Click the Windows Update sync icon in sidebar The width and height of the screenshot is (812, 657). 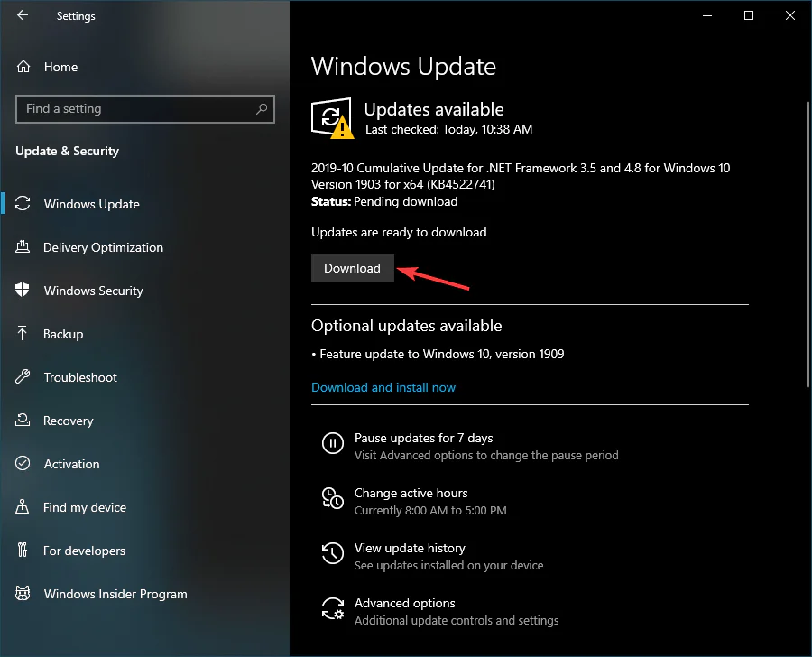[x=23, y=203]
